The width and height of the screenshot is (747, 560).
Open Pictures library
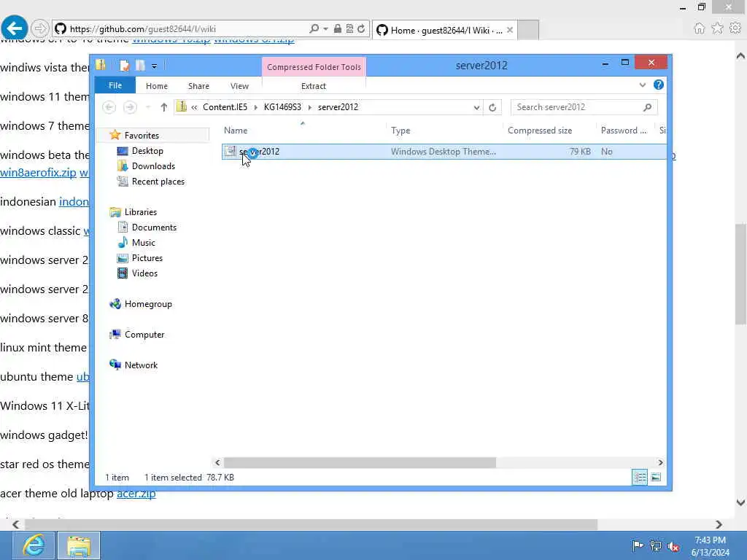pyautogui.click(x=147, y=257)
